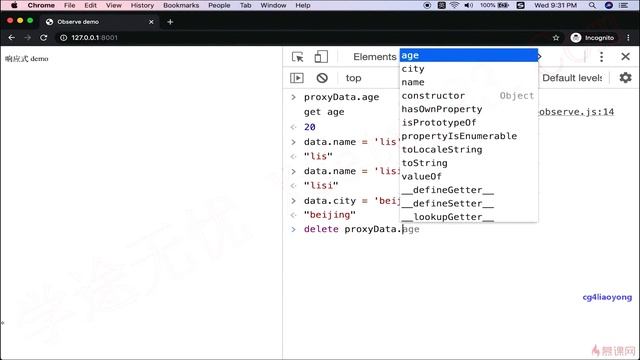Open the File menu
640x360 pixels.
pos(69,5)
